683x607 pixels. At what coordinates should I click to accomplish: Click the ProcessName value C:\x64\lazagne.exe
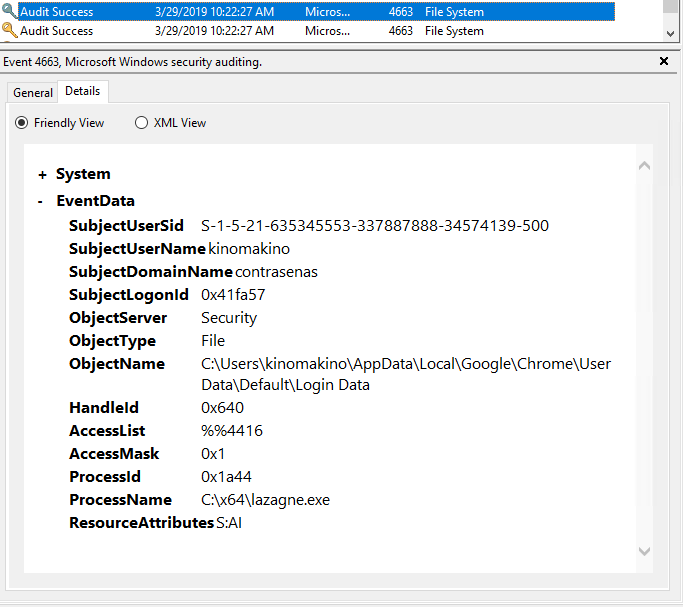point(265,499)
